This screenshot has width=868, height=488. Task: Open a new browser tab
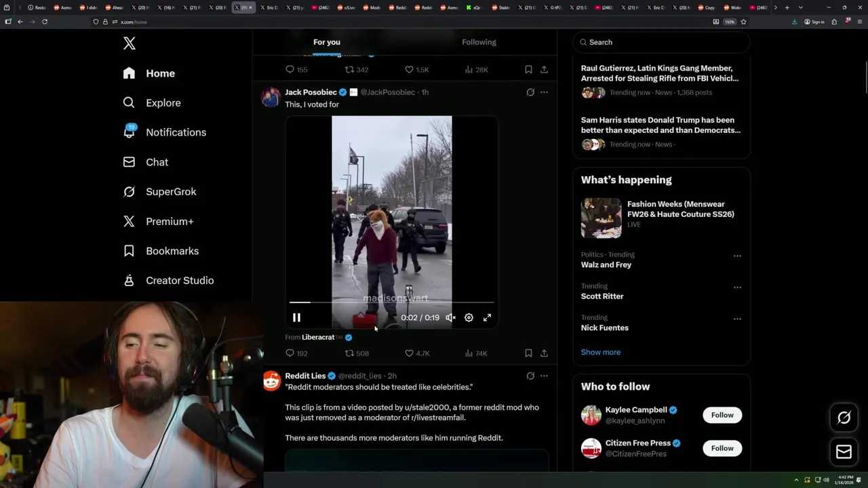pos(787,7)
